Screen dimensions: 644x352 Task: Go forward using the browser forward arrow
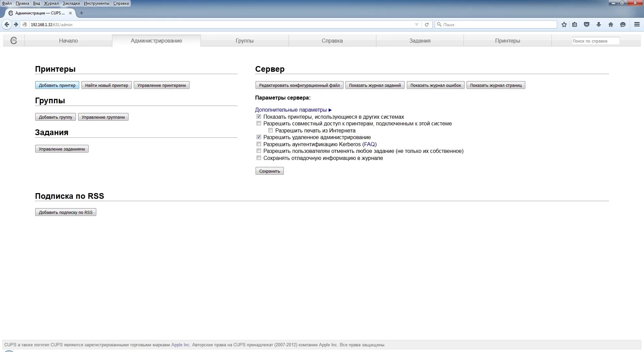(x=16, y=24)
